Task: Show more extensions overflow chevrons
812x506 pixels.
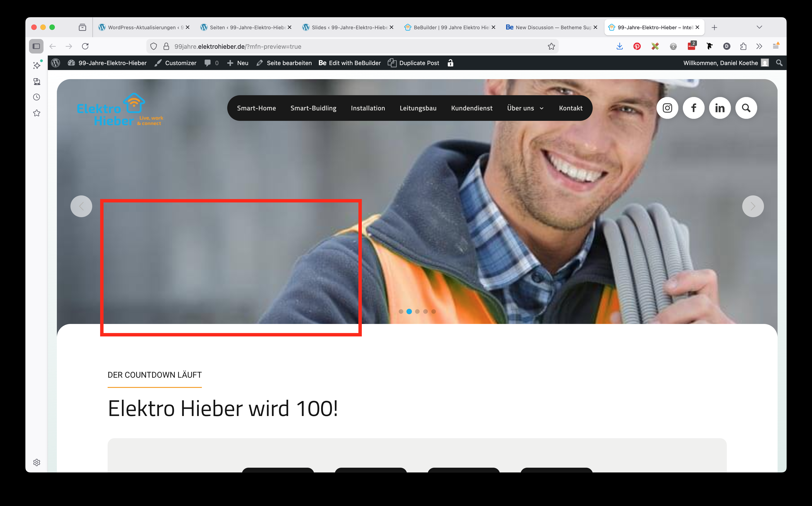Action: [x=759, y=46]
